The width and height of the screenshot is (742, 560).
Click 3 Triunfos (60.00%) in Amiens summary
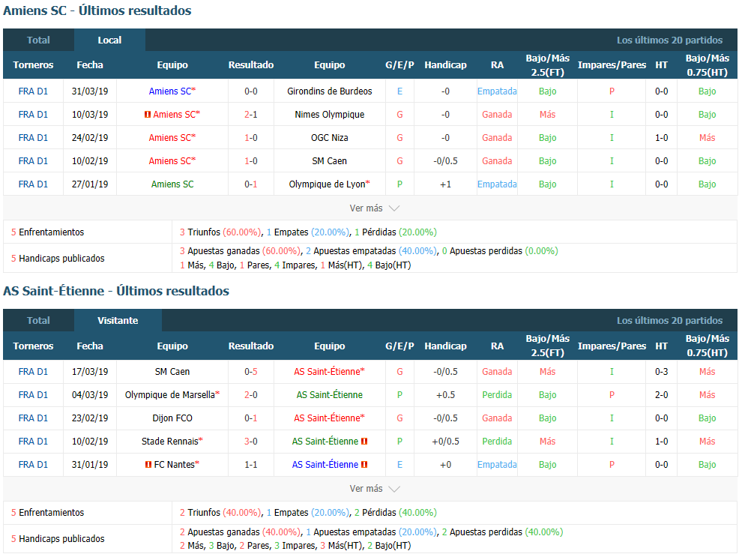click(x=220, y=232)
